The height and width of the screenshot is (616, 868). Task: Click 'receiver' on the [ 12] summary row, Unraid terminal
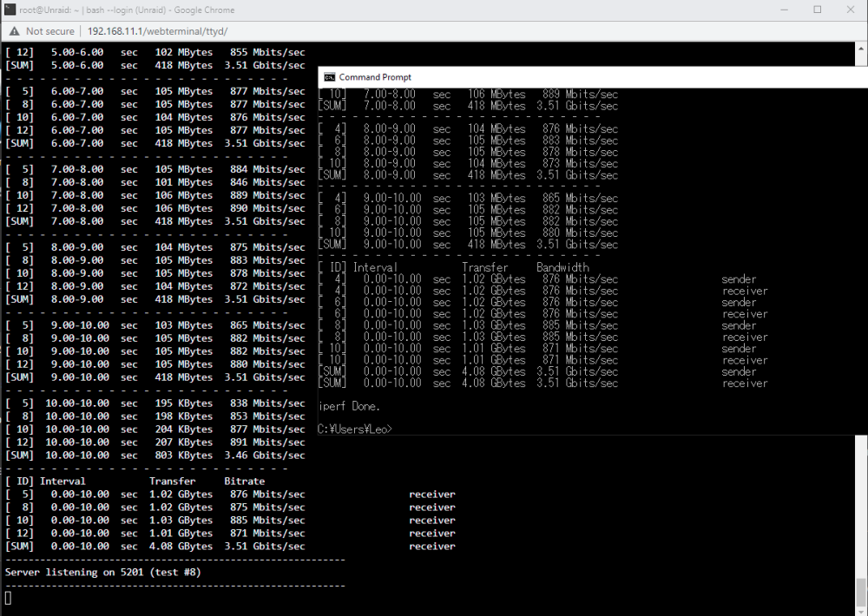click(x=432, y=534)
